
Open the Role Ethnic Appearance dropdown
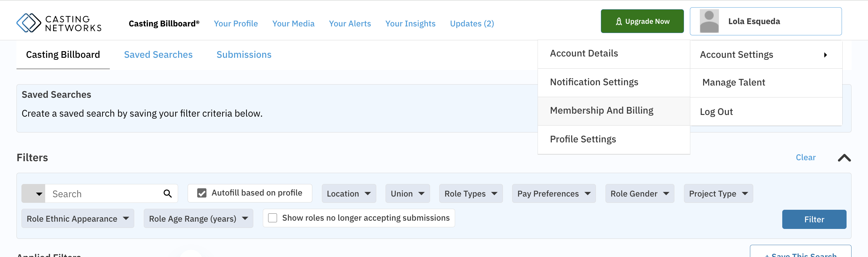[78, 218]
